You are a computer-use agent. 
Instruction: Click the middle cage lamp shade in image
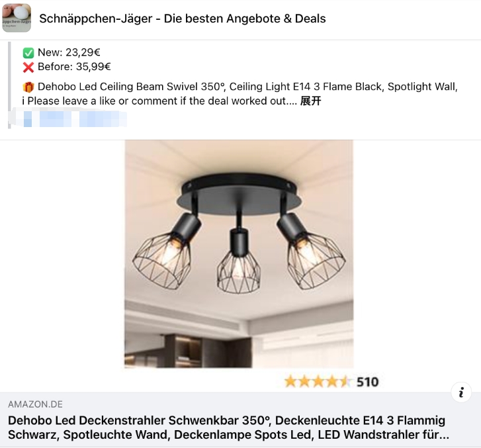pyautogui.click(x=239, y=271)
